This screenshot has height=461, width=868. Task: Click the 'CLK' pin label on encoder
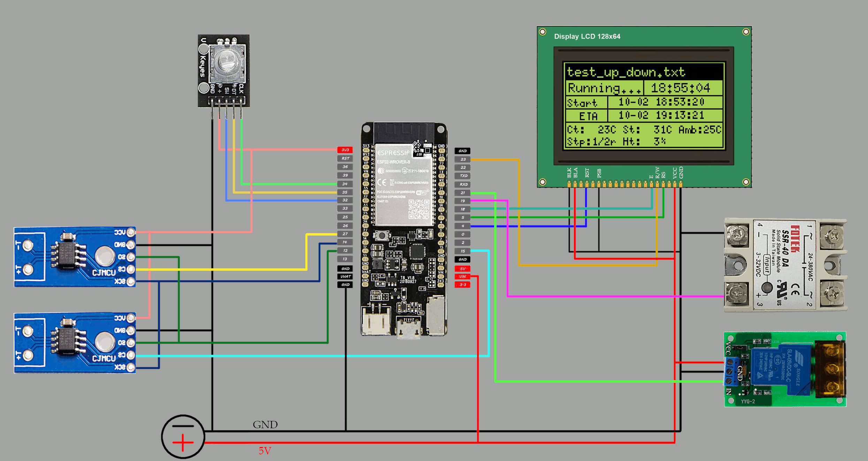coord(241,89)
